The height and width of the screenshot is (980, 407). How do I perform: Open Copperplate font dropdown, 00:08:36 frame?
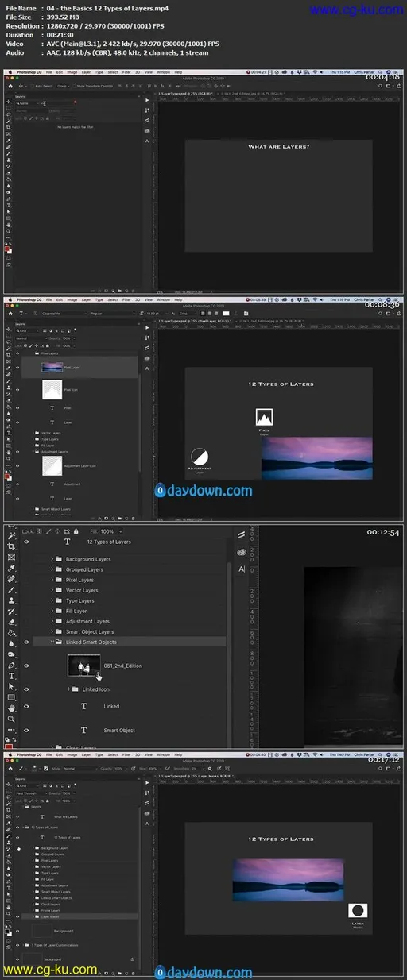64,313
